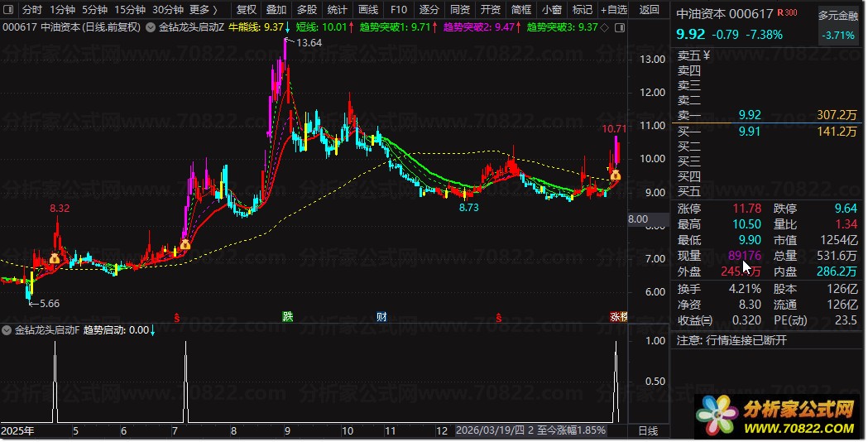The image size is (868, 442).
Task: Click the money bag signal on July candle
Action: [185, 244]
